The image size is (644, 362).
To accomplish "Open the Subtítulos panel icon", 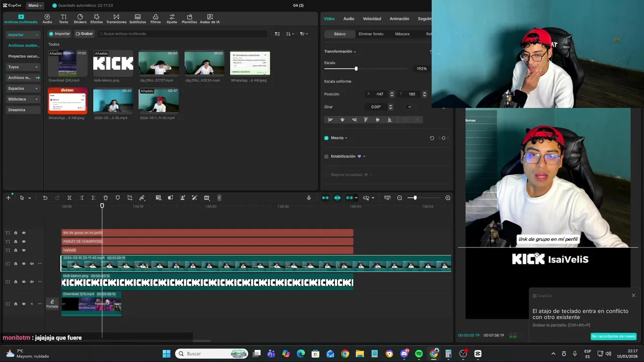I will 138,19.
